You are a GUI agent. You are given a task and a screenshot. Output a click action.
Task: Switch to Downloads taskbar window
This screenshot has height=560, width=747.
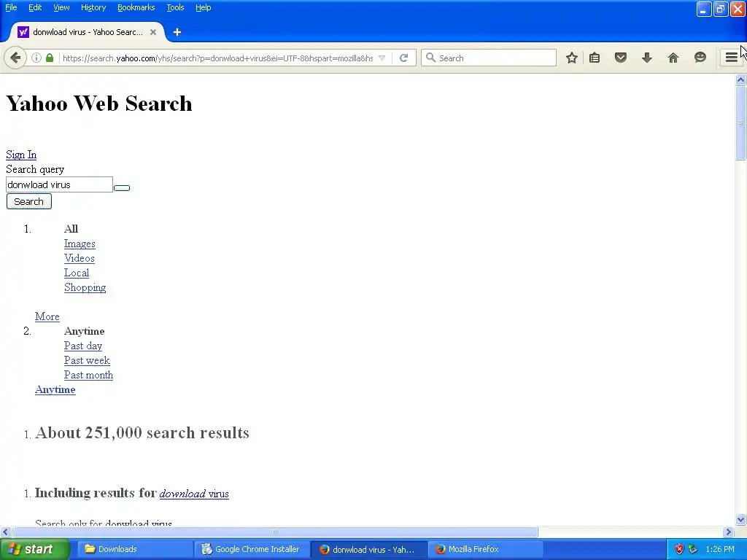click(134, 550)
